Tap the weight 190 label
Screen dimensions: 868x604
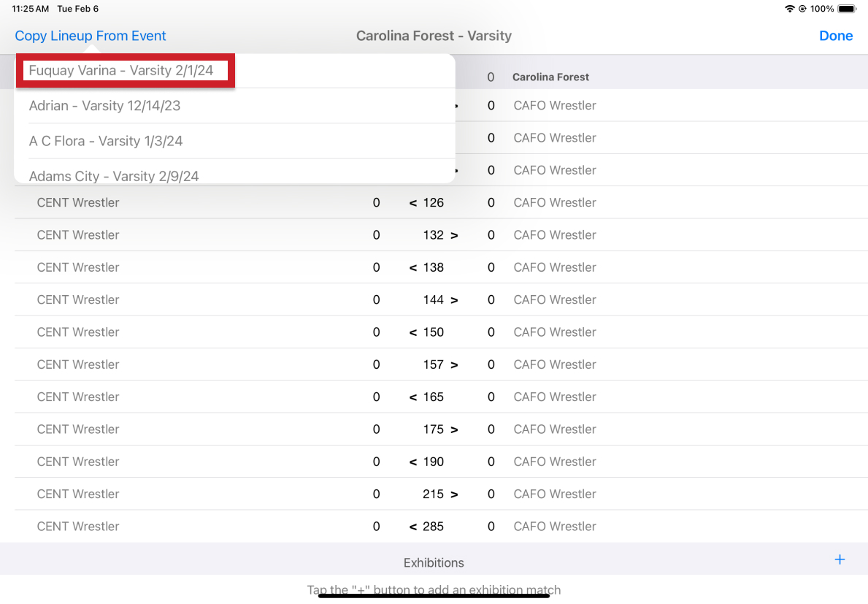point(433,462)
